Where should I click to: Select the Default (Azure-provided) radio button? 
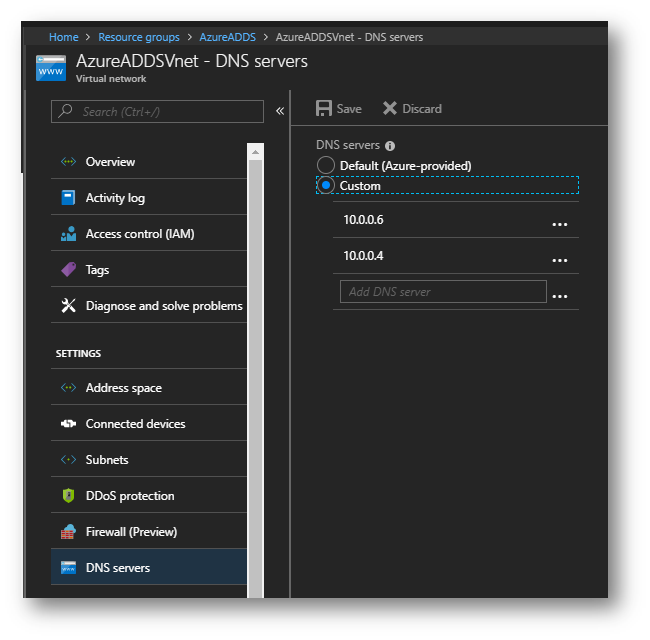[x=326, y=165]
